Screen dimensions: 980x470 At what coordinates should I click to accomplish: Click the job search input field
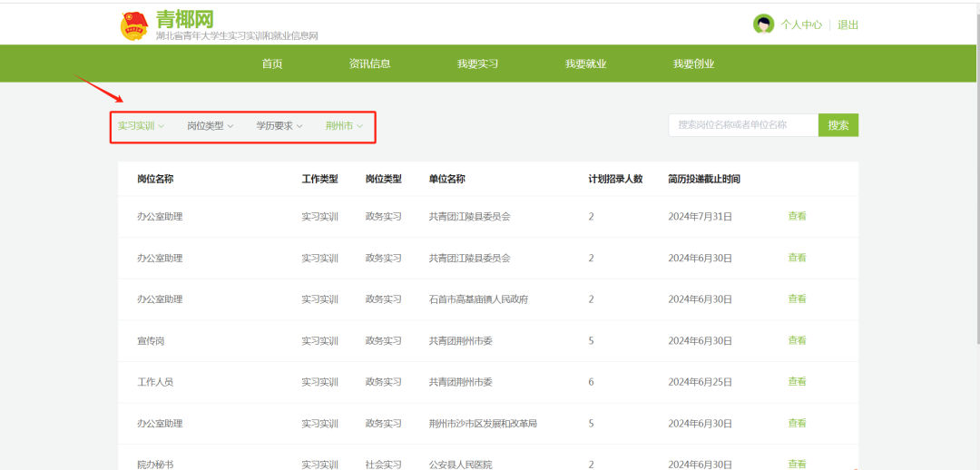tap(743, 125)
